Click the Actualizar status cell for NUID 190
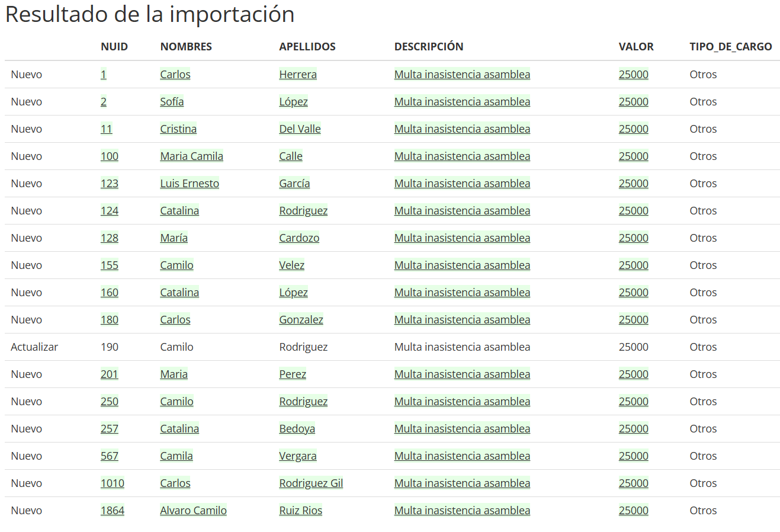 click(34, 347)
